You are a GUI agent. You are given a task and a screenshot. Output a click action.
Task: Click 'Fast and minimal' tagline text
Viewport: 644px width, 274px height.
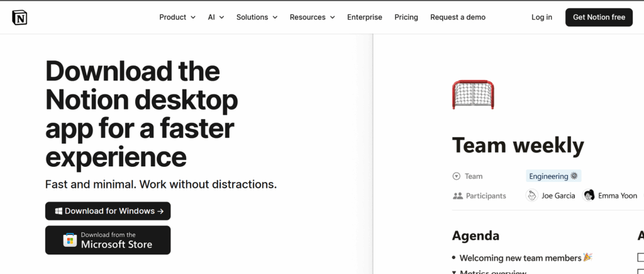pos(161,185)
